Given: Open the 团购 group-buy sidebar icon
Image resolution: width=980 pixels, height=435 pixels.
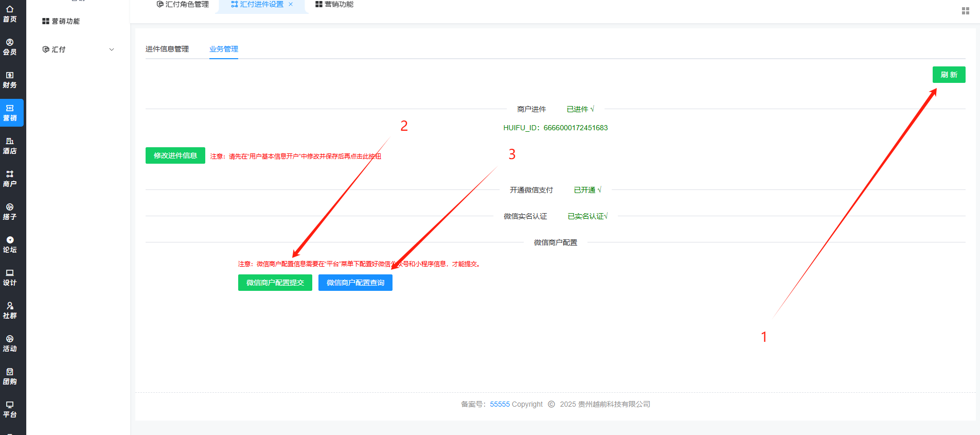Looking at the screenshot, I should point(10,376).
